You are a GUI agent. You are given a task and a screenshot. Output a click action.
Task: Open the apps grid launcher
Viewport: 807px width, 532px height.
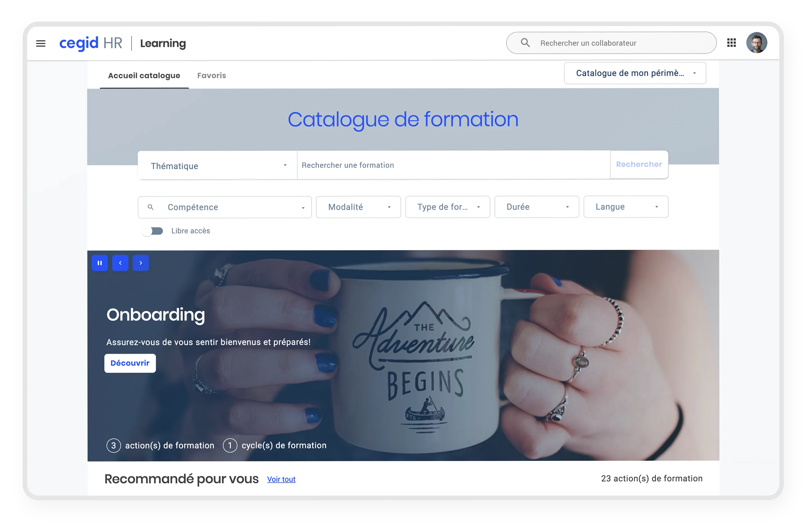pyautogui.click(x=731, y=43)
